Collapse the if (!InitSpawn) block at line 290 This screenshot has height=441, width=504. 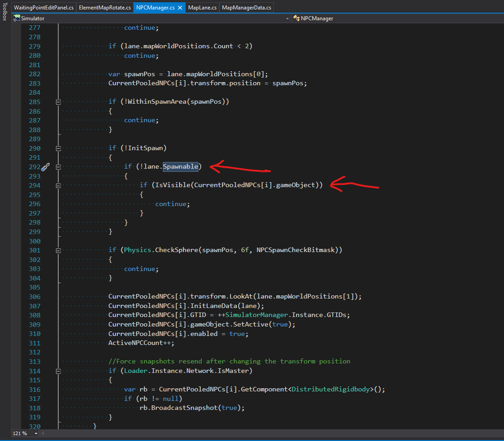[x=58, y=148]
